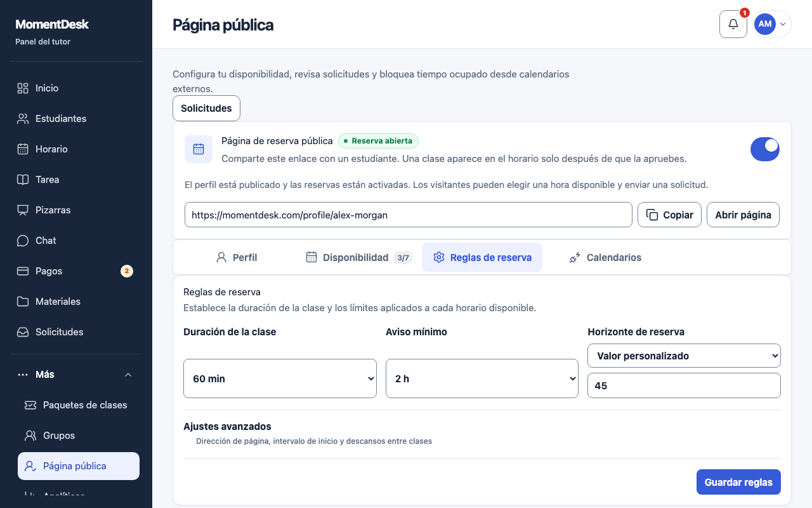
Task: Select the Reglas de reserva tab
Action: tap(482, 257)
